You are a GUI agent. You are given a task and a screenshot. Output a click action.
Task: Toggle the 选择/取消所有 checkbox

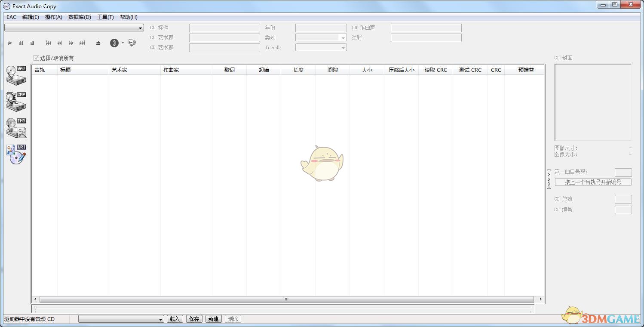click(36, 58)
